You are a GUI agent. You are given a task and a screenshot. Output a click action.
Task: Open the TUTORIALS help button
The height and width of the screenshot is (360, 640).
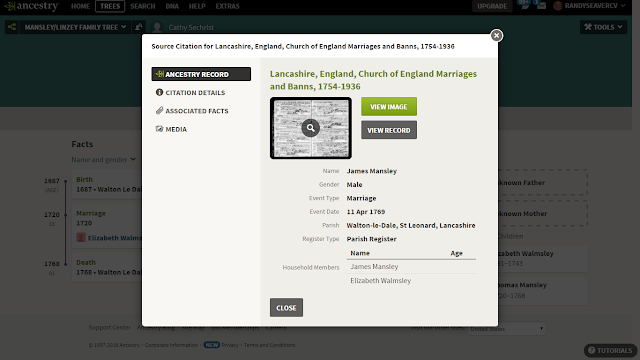(611, 350)
